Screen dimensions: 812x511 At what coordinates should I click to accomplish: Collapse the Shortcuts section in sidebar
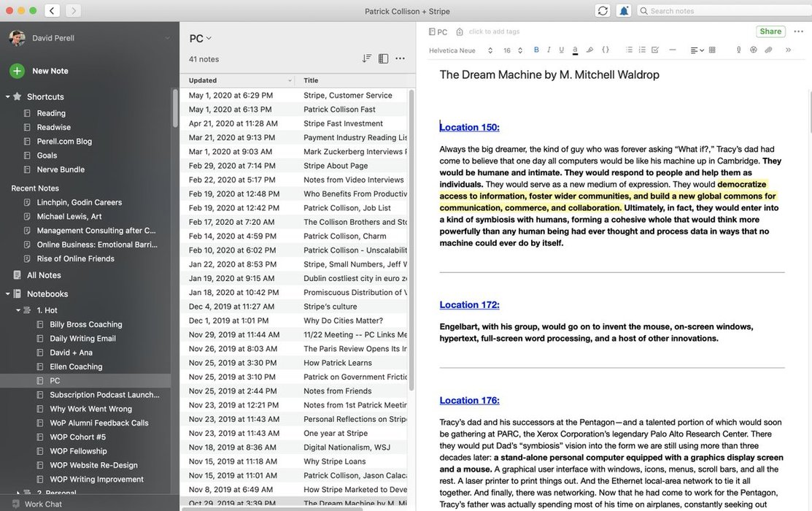click(x=8, y=97)
